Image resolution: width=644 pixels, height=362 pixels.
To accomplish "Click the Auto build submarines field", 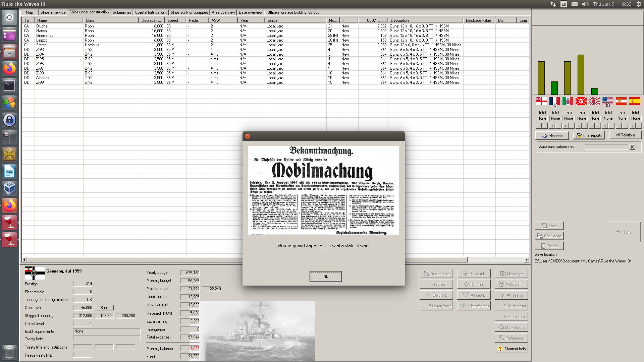I will (606, 147).
